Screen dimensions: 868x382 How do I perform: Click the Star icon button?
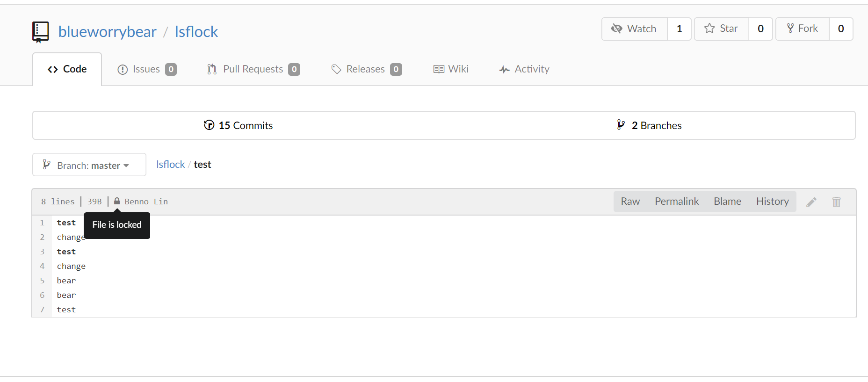[x=722, y=29]
